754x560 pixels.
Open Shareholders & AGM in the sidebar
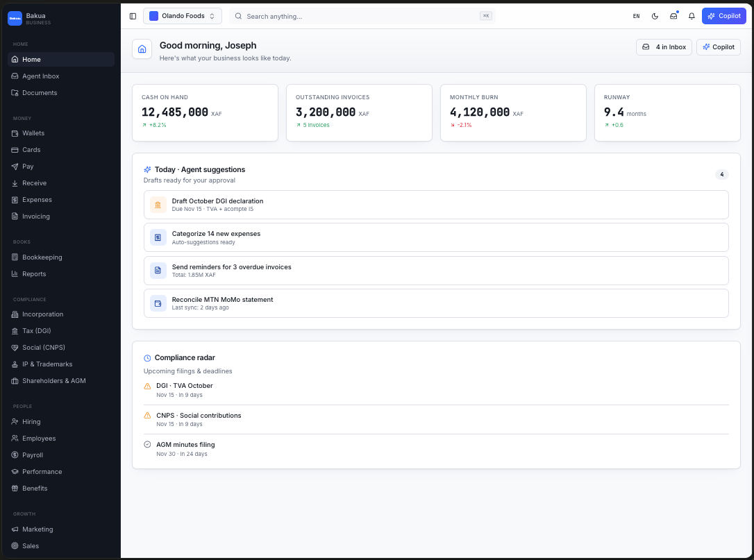(61, 381)
